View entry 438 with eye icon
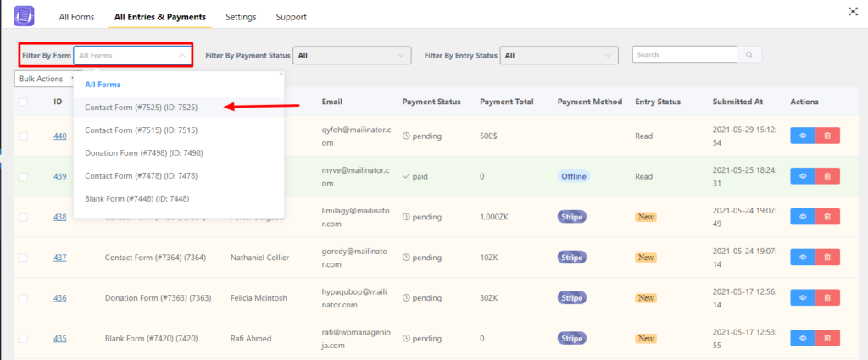Viewport: 868px width, 360px height. pos(804,217)
